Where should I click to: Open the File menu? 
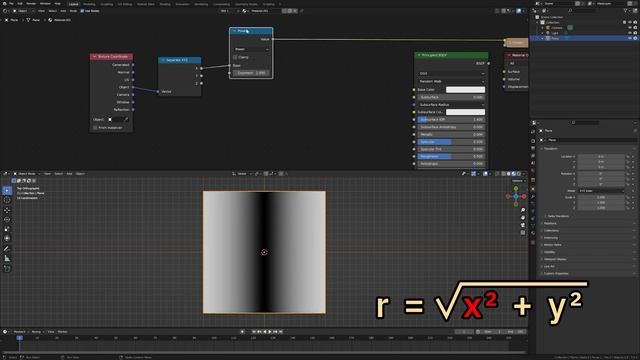pos(11,4)
